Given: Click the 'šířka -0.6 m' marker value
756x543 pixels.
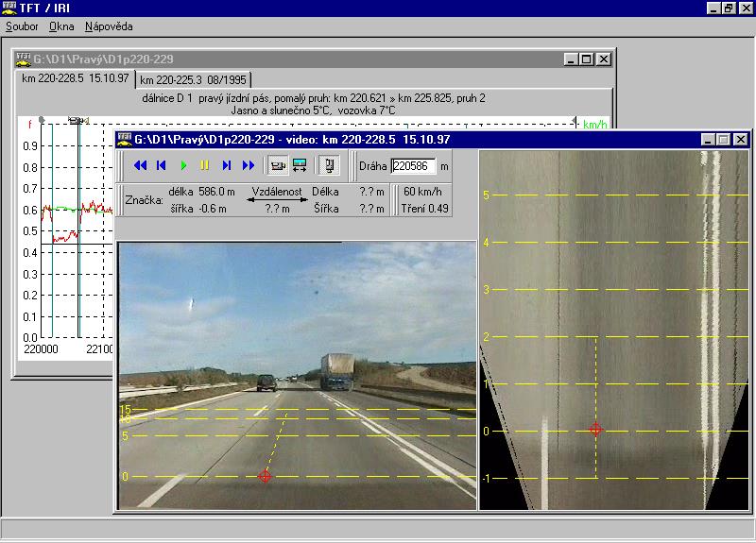Looking at the screenshot, I should point(198,209).
